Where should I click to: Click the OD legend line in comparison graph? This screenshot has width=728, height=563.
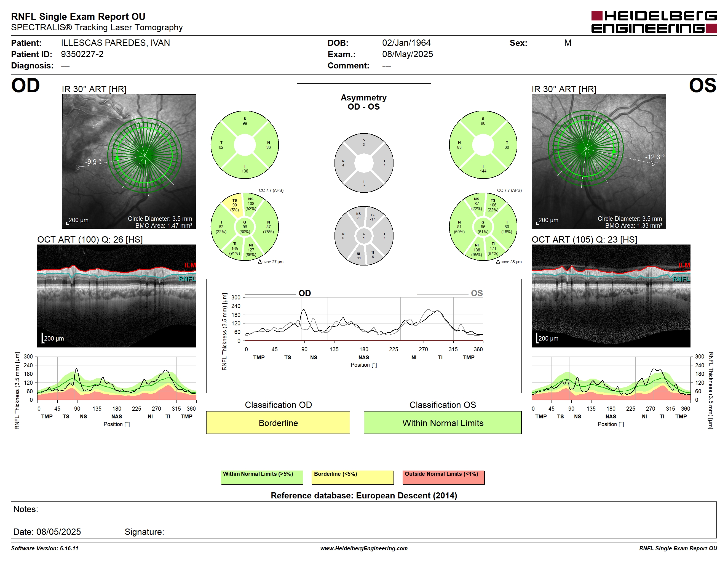click(x=270, y=294)
